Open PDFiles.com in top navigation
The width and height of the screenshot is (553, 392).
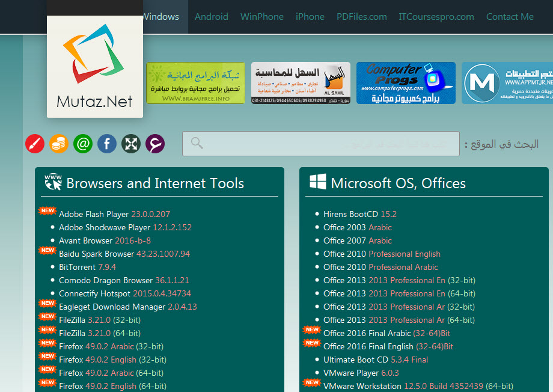[361, 17]
